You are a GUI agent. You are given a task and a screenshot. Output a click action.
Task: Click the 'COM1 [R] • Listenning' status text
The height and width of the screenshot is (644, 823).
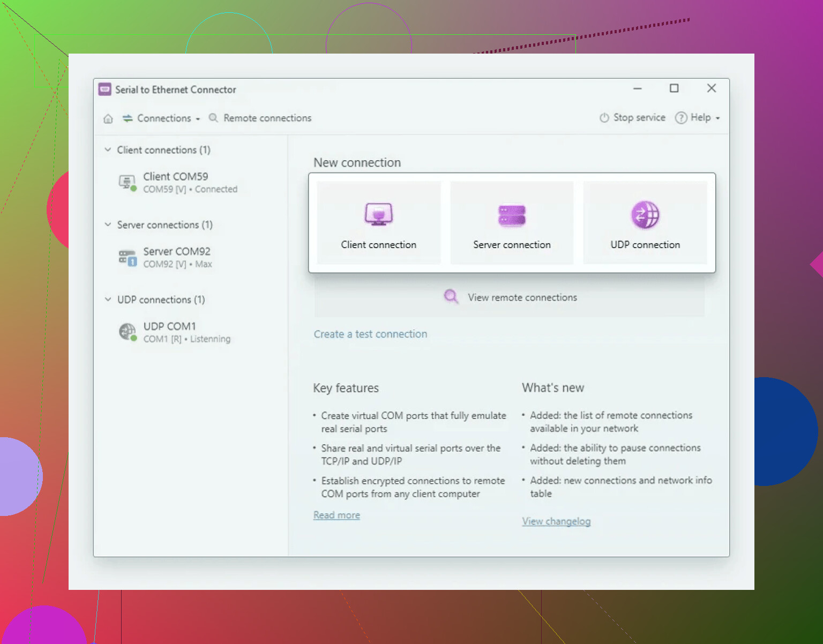point(187,339)
